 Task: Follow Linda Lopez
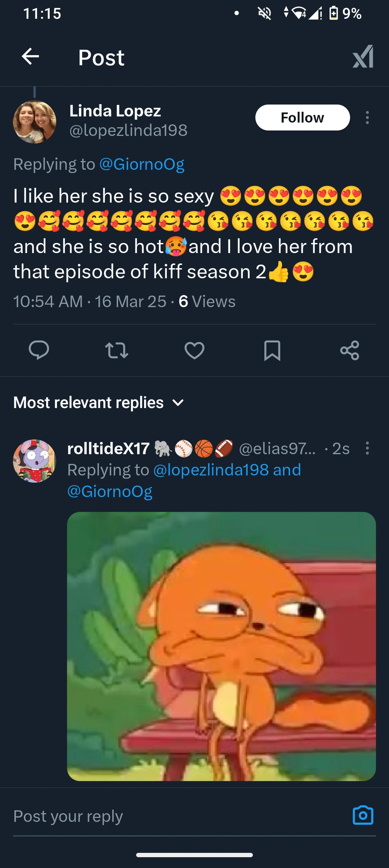303,118
